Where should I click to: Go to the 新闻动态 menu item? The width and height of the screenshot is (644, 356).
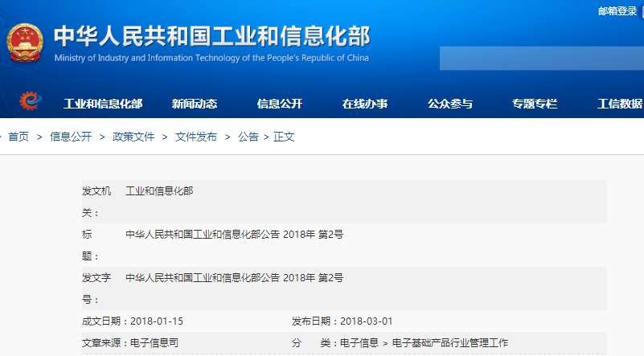click(194, 104)
